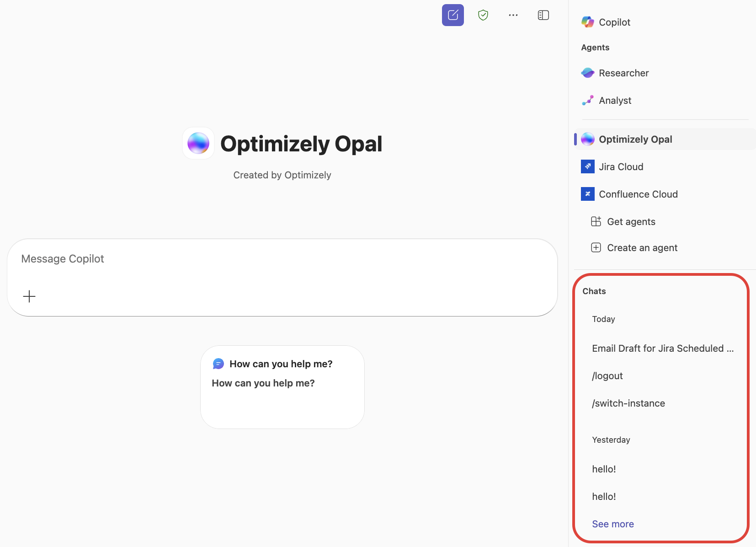
Task: Expand more options with the ellipsis menu
Action: tap(513, 15)
